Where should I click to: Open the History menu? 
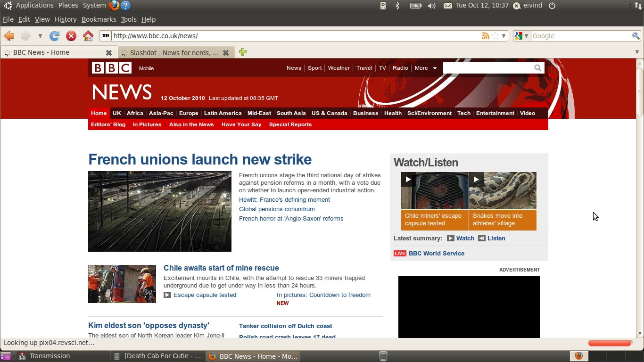point(66,19)
